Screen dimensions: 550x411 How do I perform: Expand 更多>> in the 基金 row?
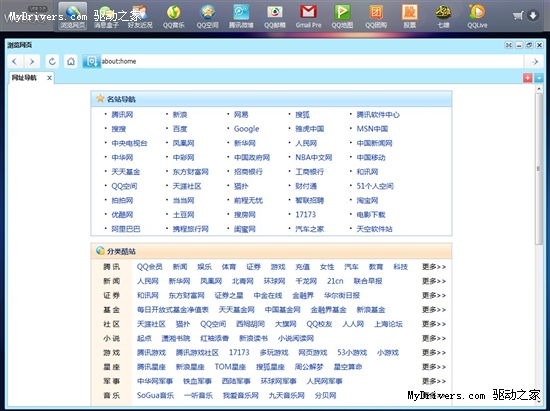click(x=434, y=310)
